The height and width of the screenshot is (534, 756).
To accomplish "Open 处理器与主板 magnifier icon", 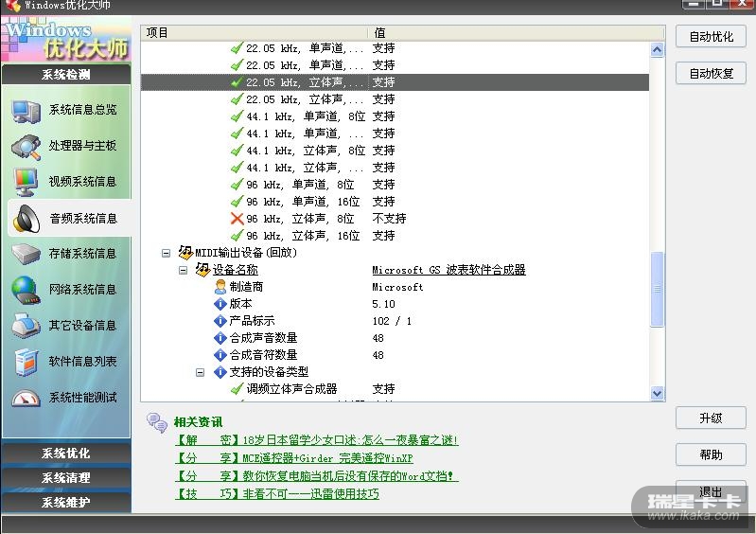I will 26,147.
